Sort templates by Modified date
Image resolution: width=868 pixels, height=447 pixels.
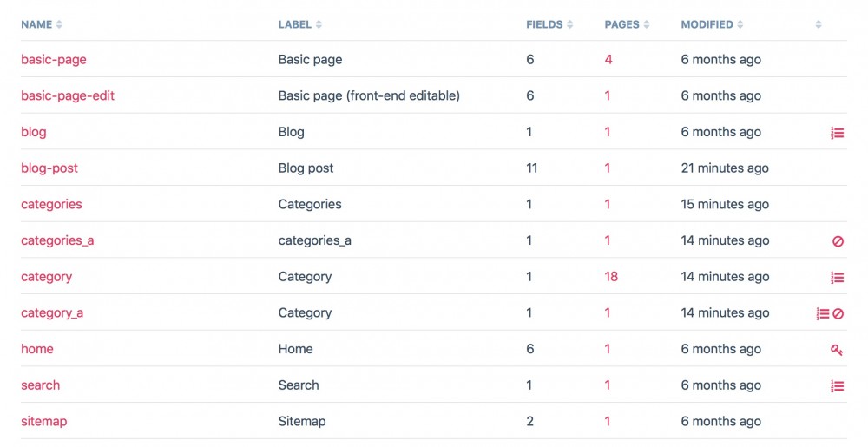click(x=712, y=24)
